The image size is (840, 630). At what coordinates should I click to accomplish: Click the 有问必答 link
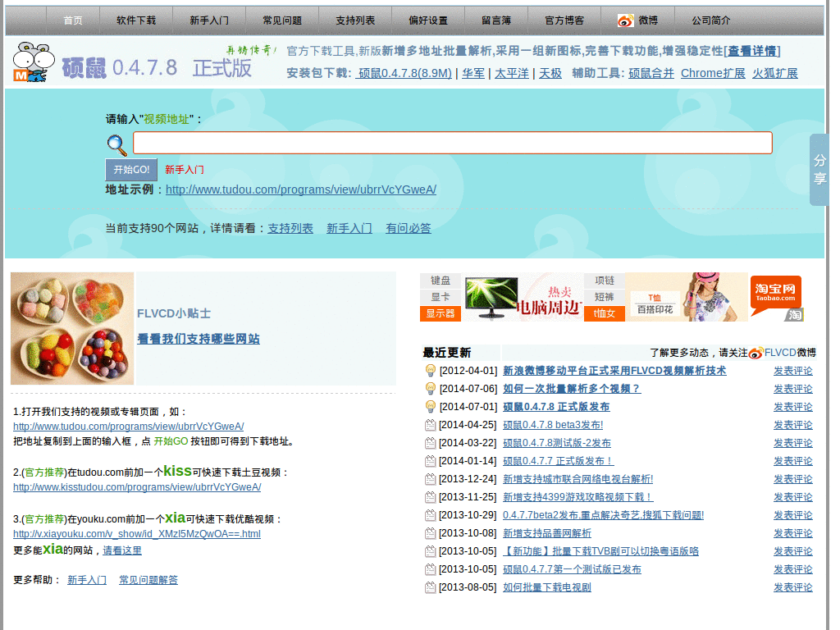(409, 228)
